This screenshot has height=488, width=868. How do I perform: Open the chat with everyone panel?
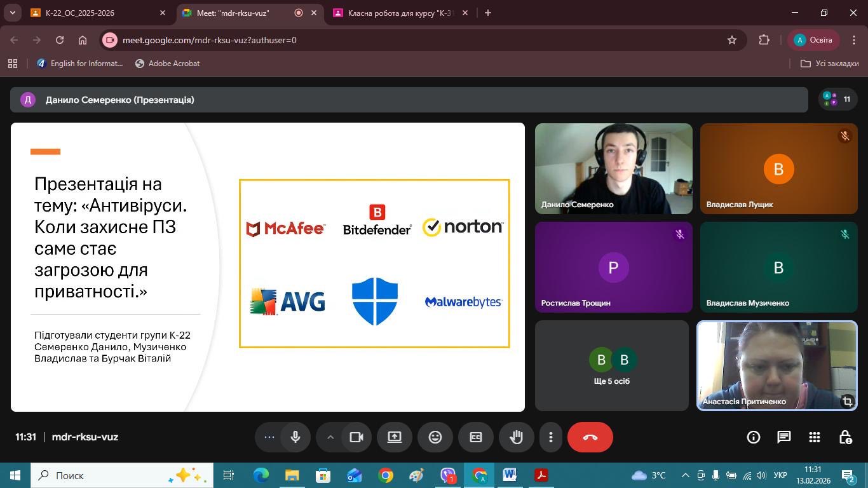click(x=784, y=437)
